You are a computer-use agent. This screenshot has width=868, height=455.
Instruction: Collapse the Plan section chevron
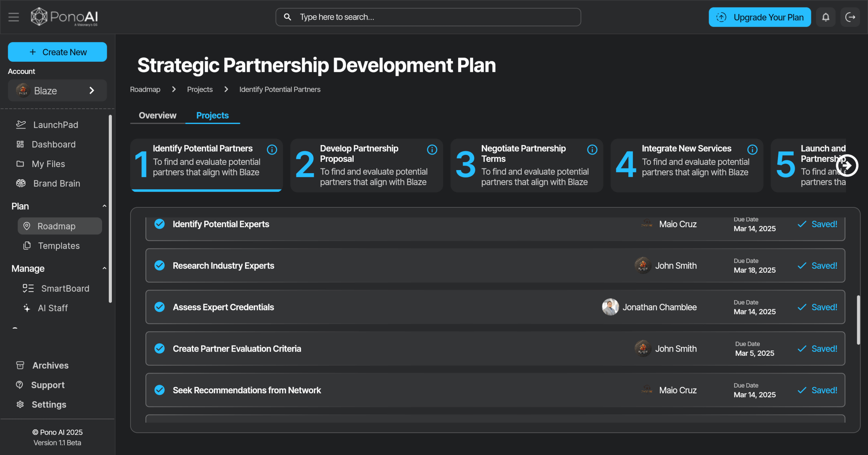[x=104, y=206]
